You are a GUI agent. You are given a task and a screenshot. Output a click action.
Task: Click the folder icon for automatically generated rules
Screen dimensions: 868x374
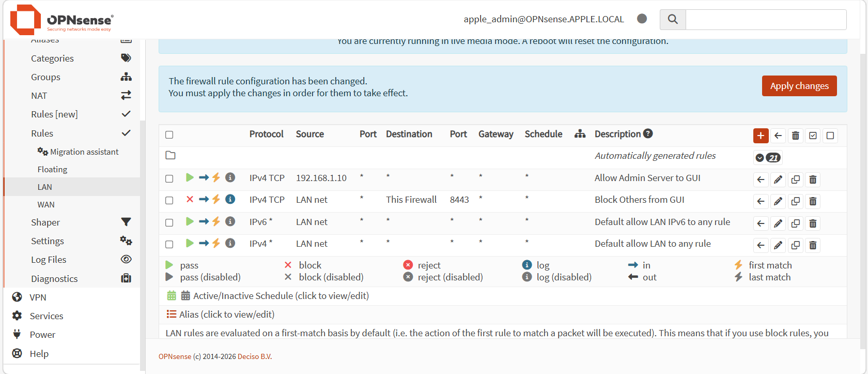pos(171,155)
